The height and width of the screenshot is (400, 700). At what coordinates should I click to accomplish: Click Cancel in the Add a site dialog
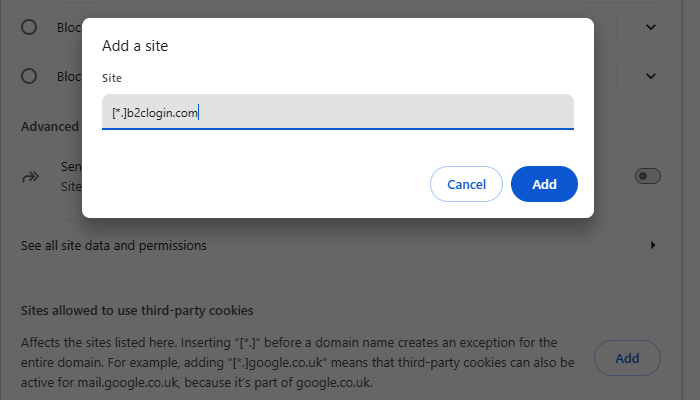[466, 184]
